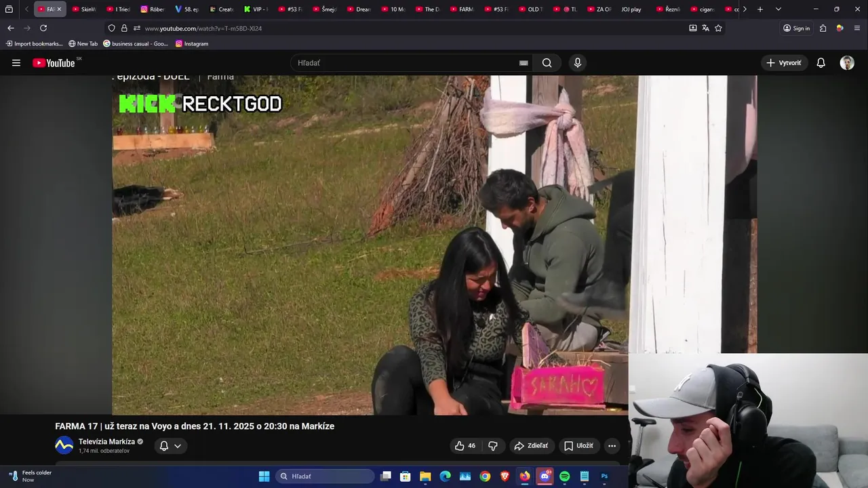The image size is (868, 488).
Task: Click the browser Sign in button
Action: point(797,28)
